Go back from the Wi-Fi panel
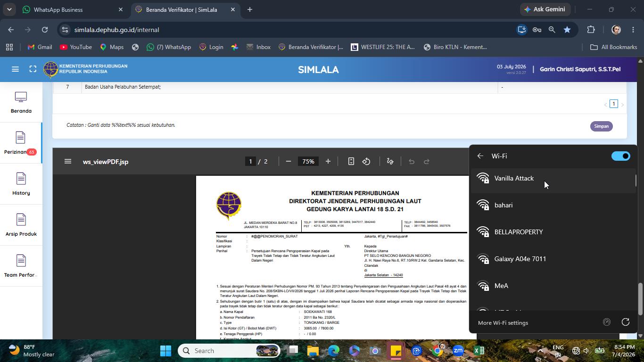Screen dimensions: 644x362 480,156
